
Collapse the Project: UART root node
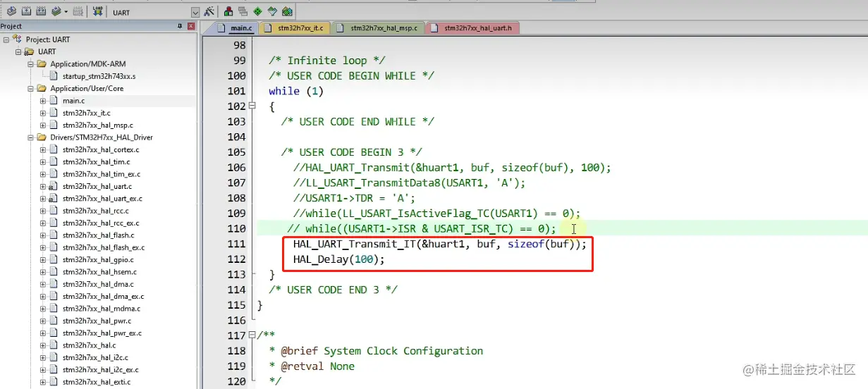coord(6,39)
